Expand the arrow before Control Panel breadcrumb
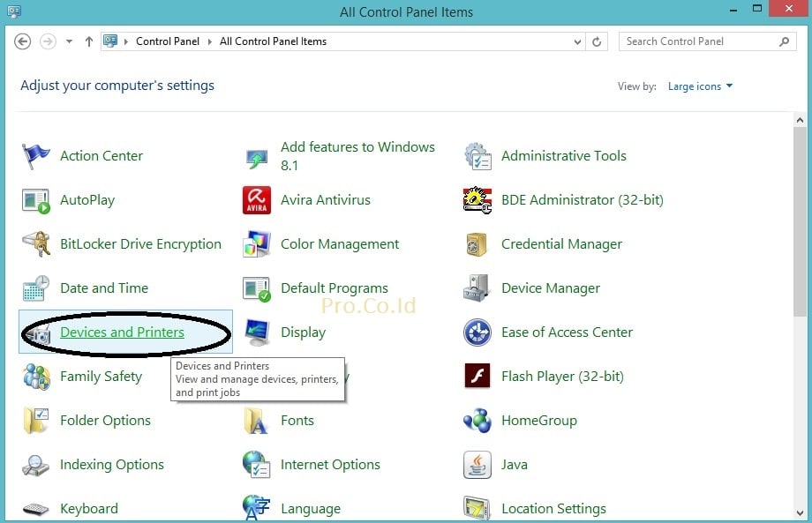Image resolution: width=812 pixels, height=523 pixels. click(x=126, y=41)
